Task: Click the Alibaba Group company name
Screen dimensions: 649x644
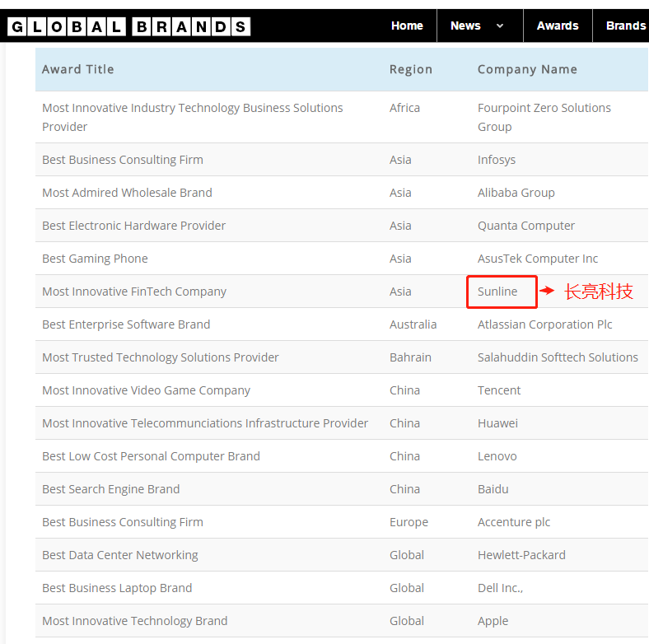Action: coord(516,193)
